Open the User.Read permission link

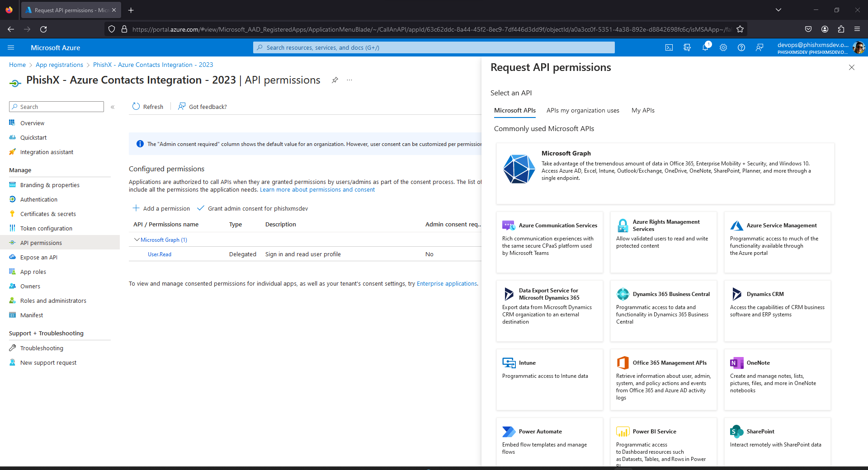coord(160,254)
